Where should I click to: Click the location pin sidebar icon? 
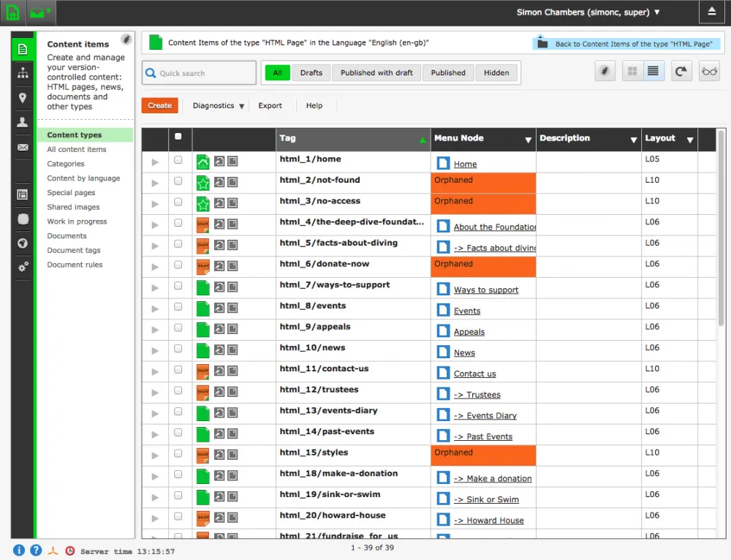23,98
